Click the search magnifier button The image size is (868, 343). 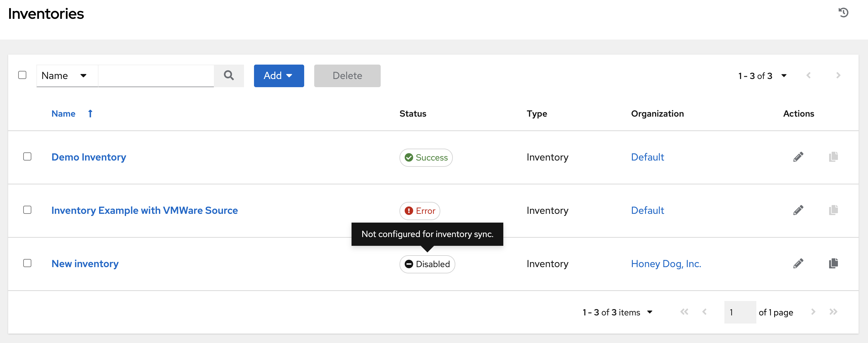[229, 76]
